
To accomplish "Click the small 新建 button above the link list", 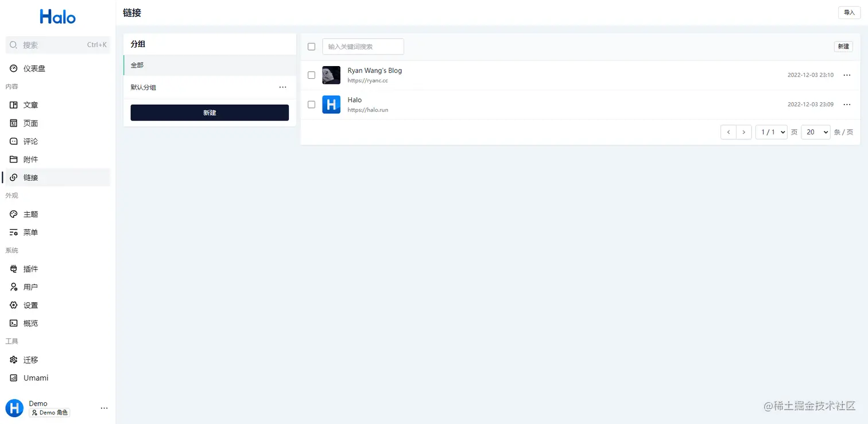I will click(843, 47).
